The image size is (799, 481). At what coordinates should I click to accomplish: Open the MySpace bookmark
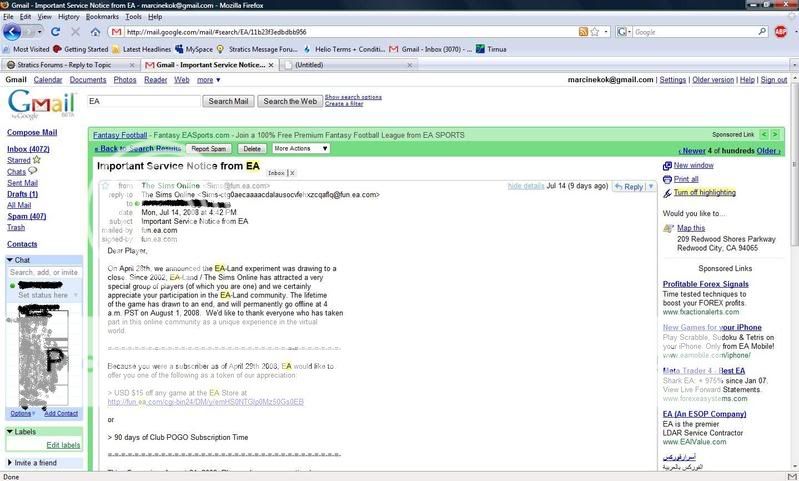point(194,49)
